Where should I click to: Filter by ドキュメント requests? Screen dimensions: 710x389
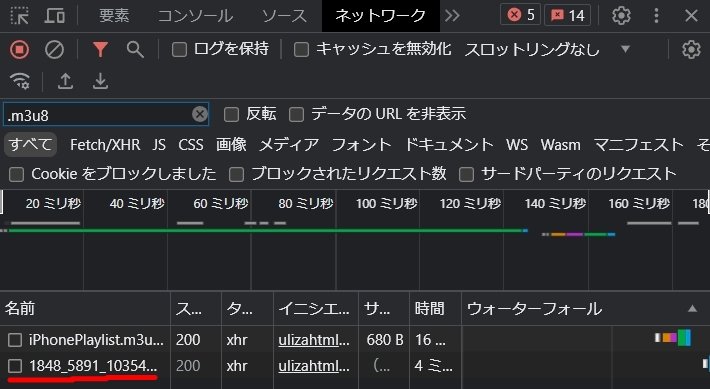coord(449,145)
